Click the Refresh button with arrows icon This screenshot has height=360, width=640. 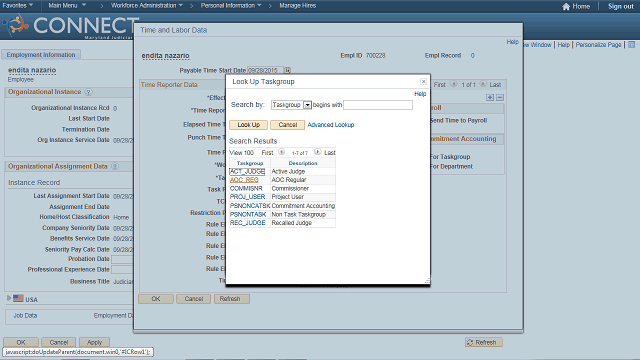click(x=484, y=342)
